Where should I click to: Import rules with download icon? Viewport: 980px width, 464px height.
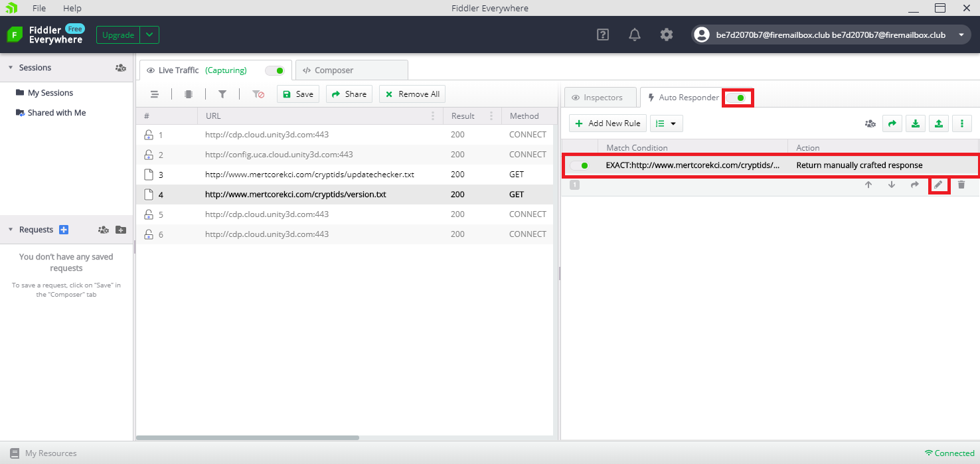(916, 123)
